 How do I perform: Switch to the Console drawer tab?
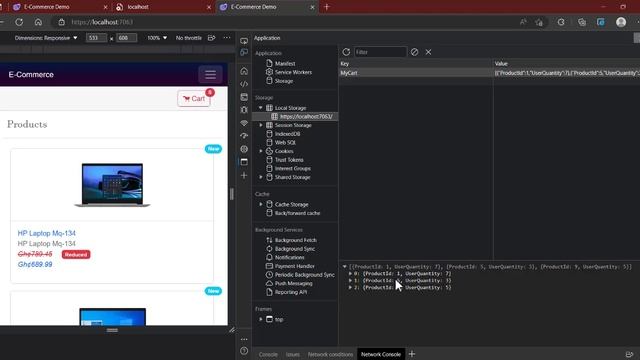point(268,354)
